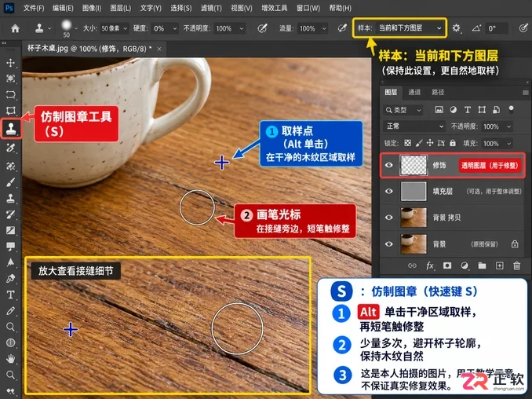The height and width of the screenshot is (399, 532).
Task: Filter for pixel layers icon
Action: (439, 110)
